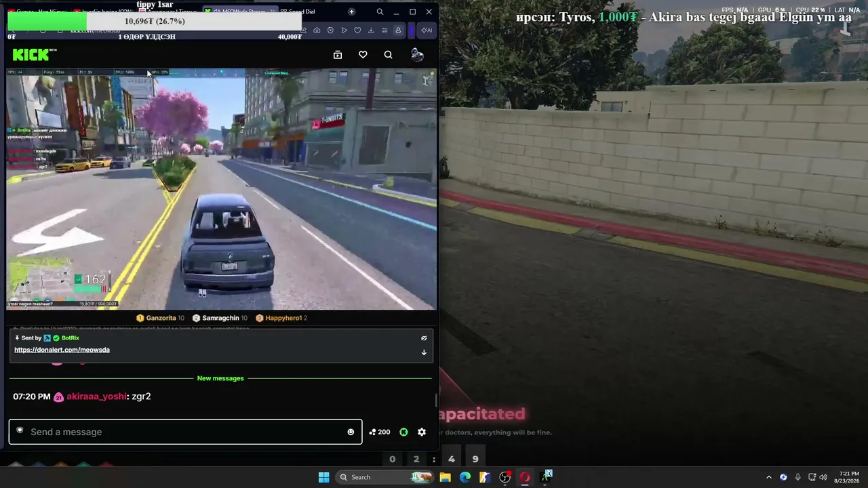Open Opera ad blocker shield icon
This screenshot has height=488, width=868.
pos(330,30)
